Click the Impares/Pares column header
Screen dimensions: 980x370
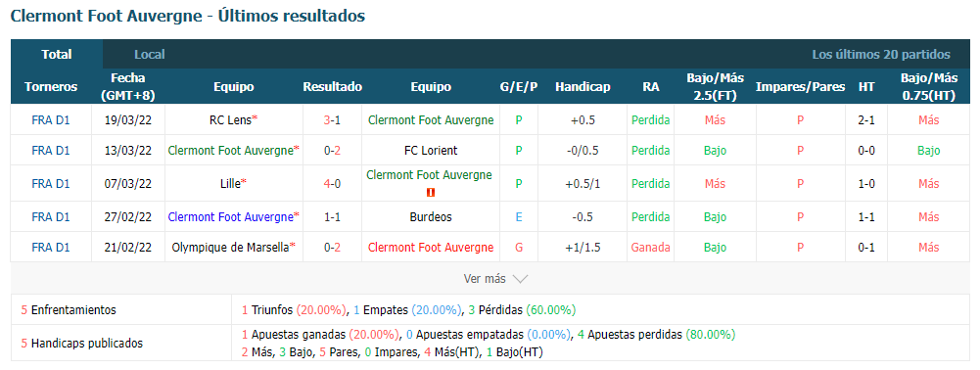coord(800,87)
